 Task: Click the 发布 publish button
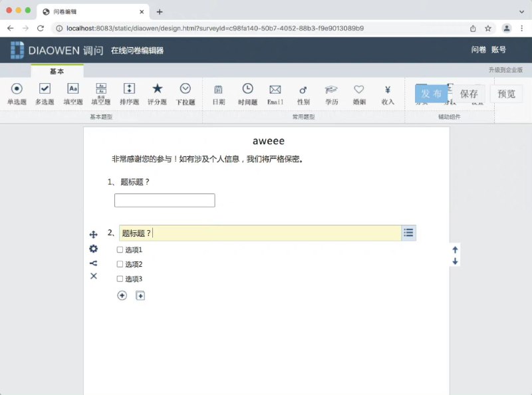coord(433,94)
